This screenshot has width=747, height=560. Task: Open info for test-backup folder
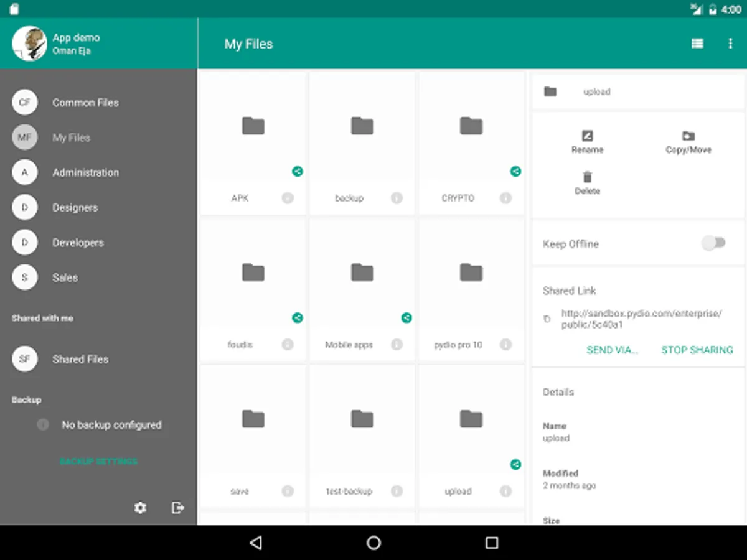point(397,491)
